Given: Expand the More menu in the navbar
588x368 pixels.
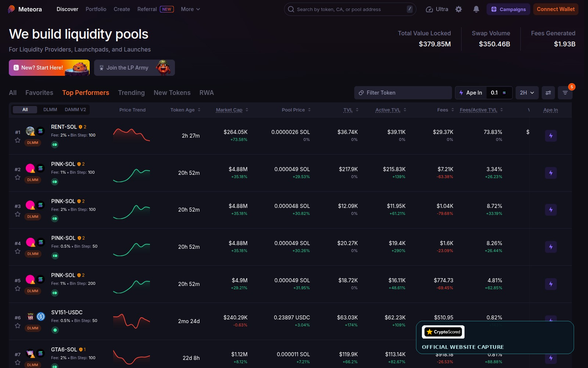Looking at the screenshot, I should [x=190, y=9].
